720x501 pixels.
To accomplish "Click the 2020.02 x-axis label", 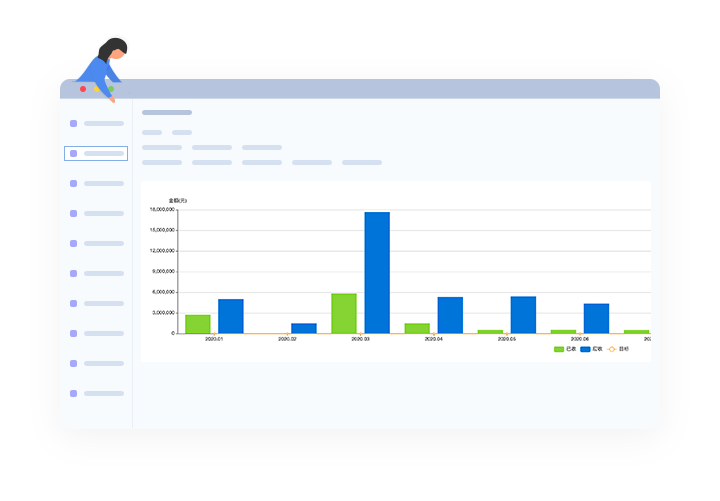I will (x=287, y=339).
